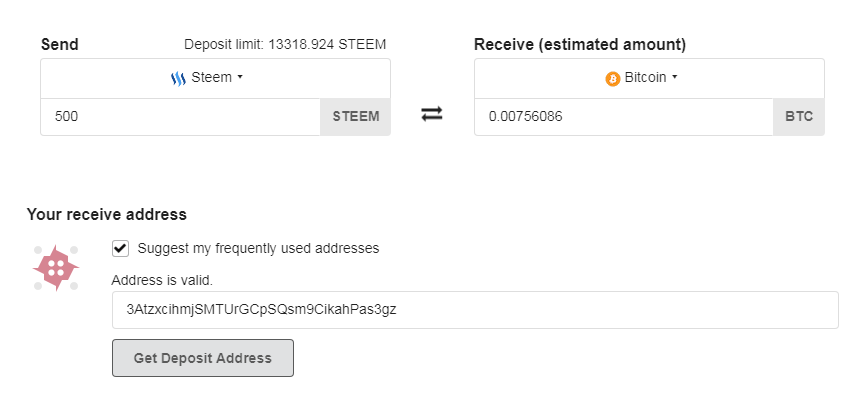Focus the send amount field showing 500
The image size is (858, 395).
click(181, 117)
